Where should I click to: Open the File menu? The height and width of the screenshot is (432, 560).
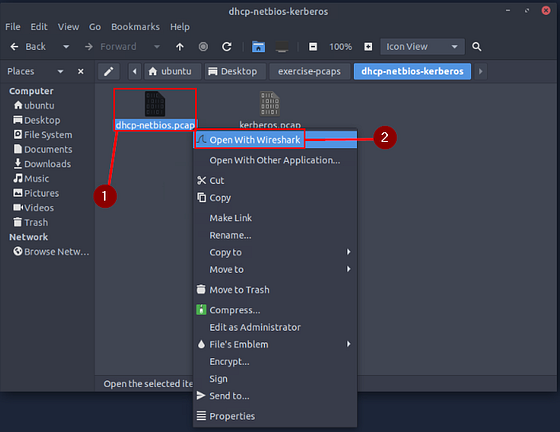(13, 27)
